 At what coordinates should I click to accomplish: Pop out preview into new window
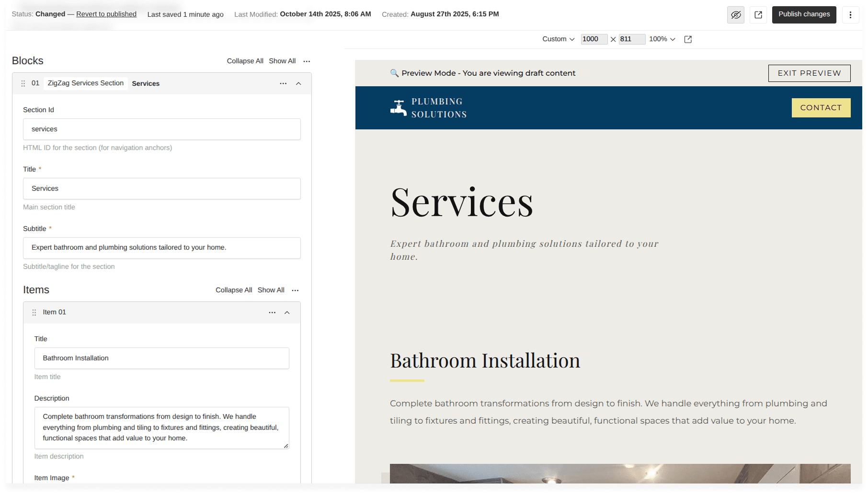click(688, 39)
